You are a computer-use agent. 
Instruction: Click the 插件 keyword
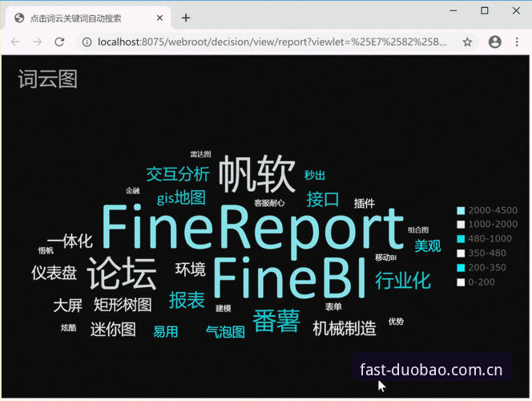[x=365, y=204]
